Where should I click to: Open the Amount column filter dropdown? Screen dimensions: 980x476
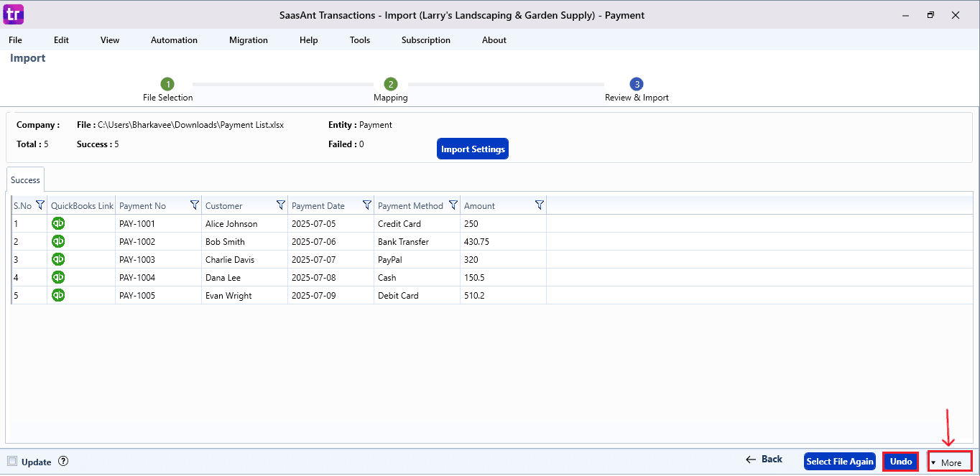pyautogui.click(x=540, y=205)
